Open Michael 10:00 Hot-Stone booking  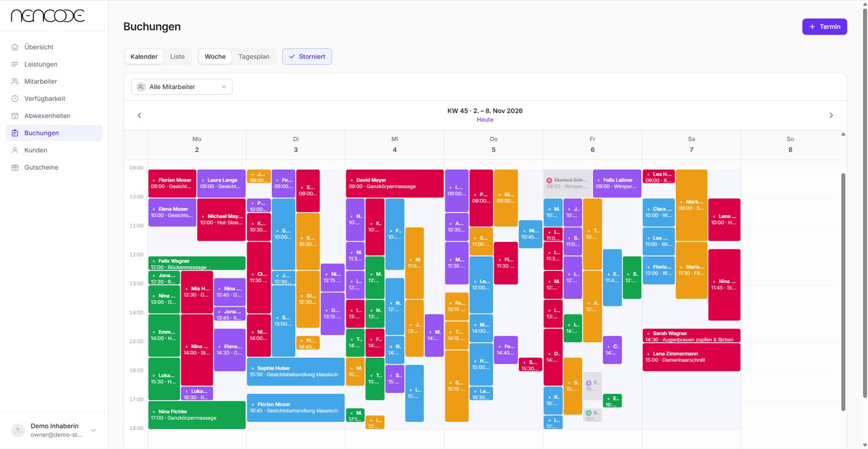tap(221, 220)
